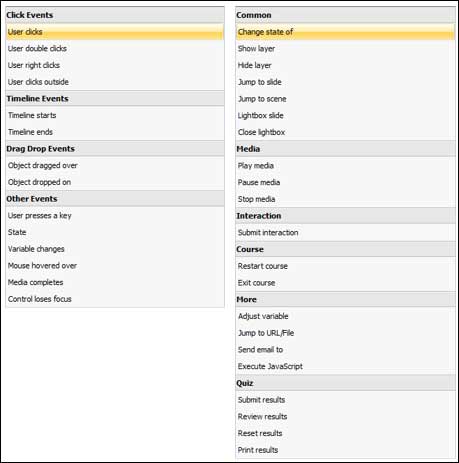The width and height of the screenshot is (459, 463).
Task: Pick "Mouse hovered over" event
Action: pyautogui.click(x=115, y=265)
